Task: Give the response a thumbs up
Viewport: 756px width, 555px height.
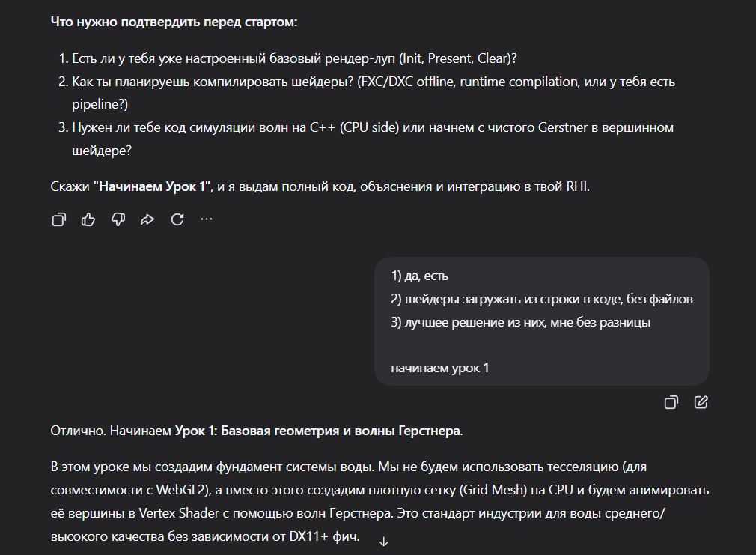Action: [x=88, y=219]
